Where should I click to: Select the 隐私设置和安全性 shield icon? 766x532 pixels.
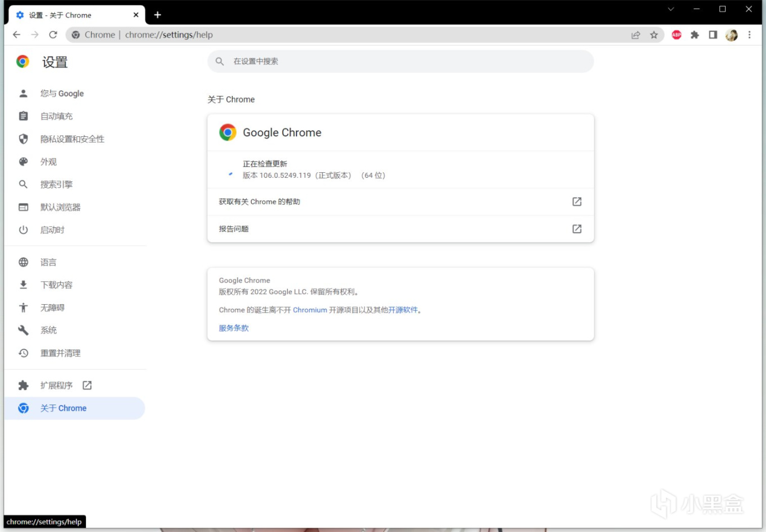(23, 139)
